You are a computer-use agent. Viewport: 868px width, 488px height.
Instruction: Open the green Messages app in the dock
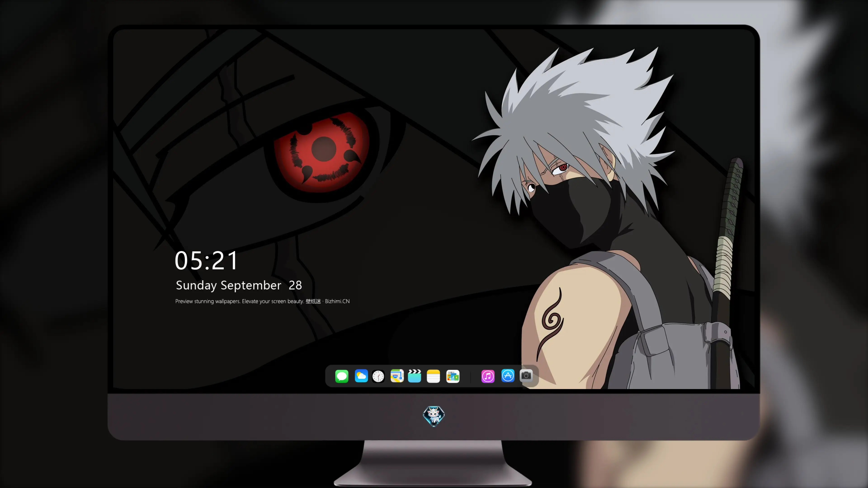342,376
